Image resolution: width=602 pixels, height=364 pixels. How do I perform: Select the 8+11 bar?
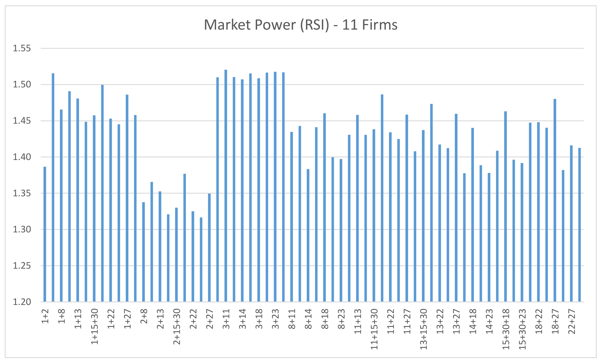291,217
